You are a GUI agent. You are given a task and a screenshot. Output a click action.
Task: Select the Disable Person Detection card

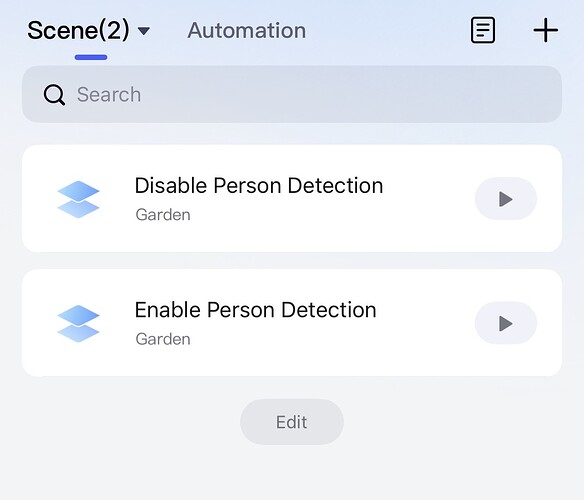[292, 199]
